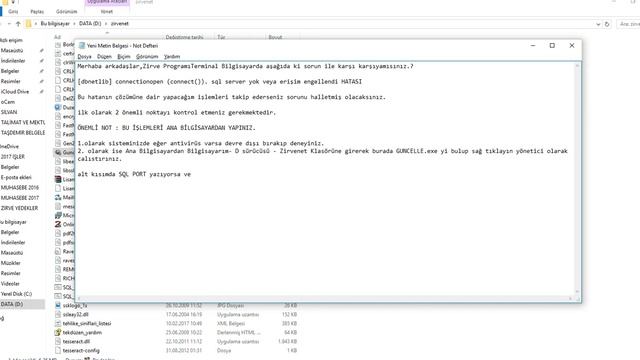Image resolution: width=640 pixels, height=360 pixels.
Task: Click 'zirvenet' in the address path
Action: tap(120, 24)
